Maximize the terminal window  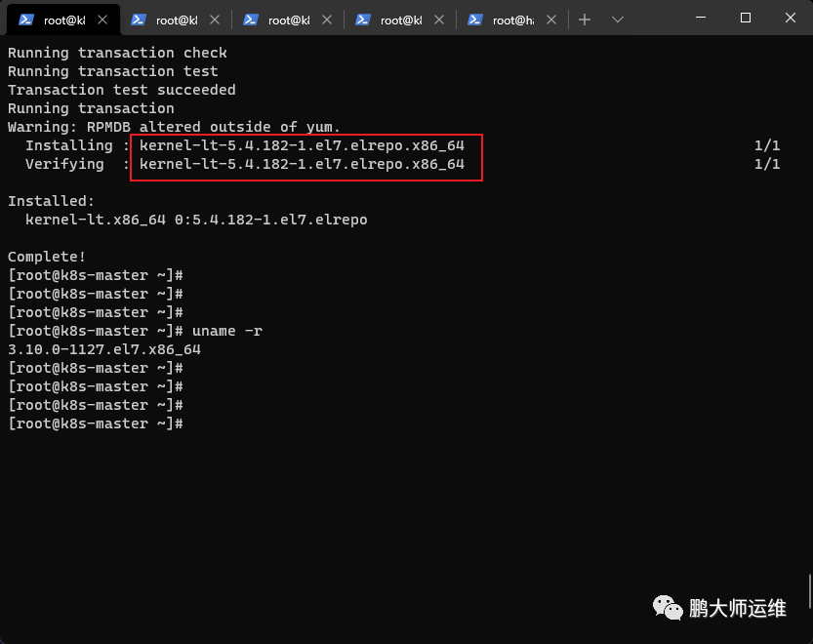tap(745, 19)
